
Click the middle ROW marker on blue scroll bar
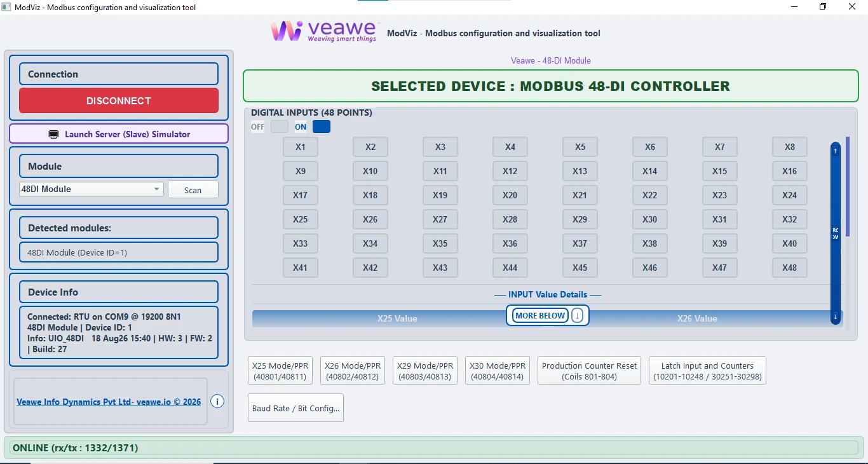(836, 233)
